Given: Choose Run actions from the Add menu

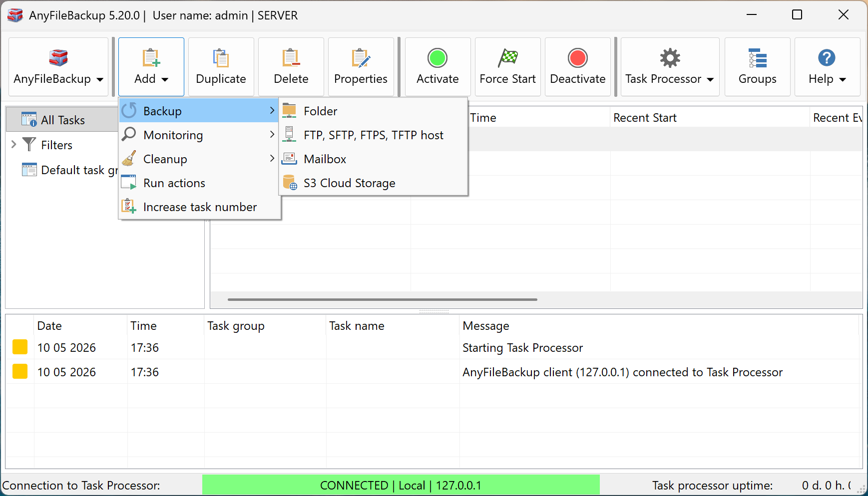Looking at the screenshot, I should pyautogui.click(x=199, y=183).
